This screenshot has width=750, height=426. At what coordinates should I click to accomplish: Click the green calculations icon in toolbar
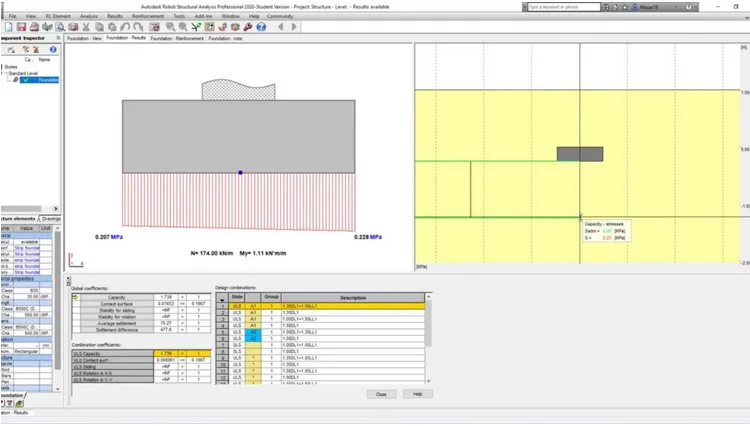point(196,27)
